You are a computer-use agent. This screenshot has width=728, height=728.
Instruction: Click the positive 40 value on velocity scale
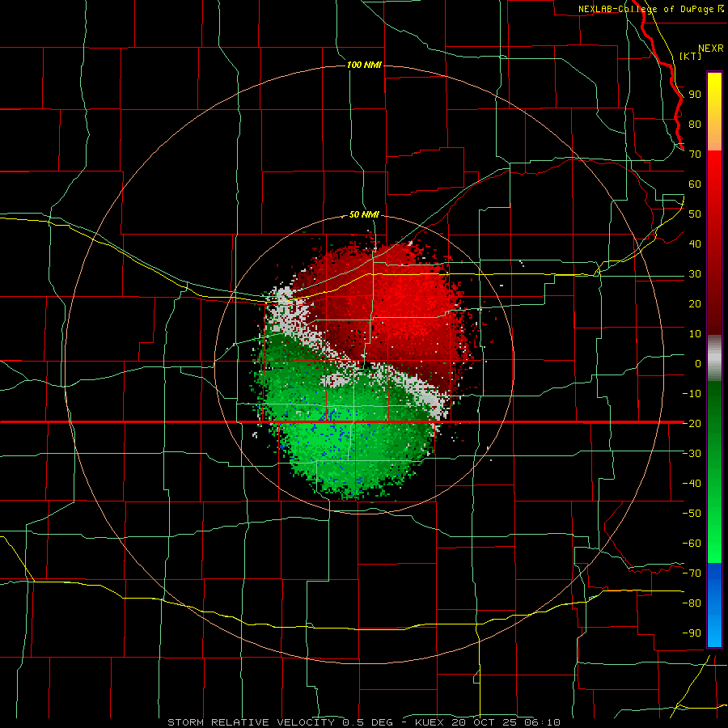695,244
